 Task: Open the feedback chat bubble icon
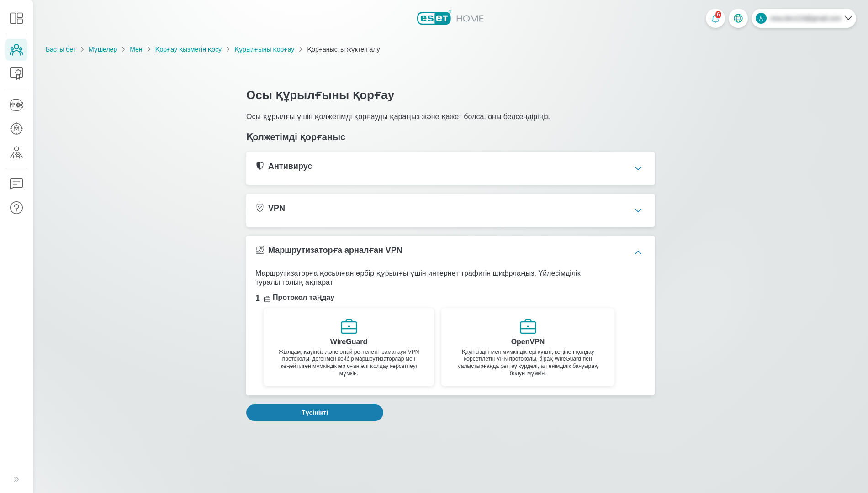tap(16, 184)
